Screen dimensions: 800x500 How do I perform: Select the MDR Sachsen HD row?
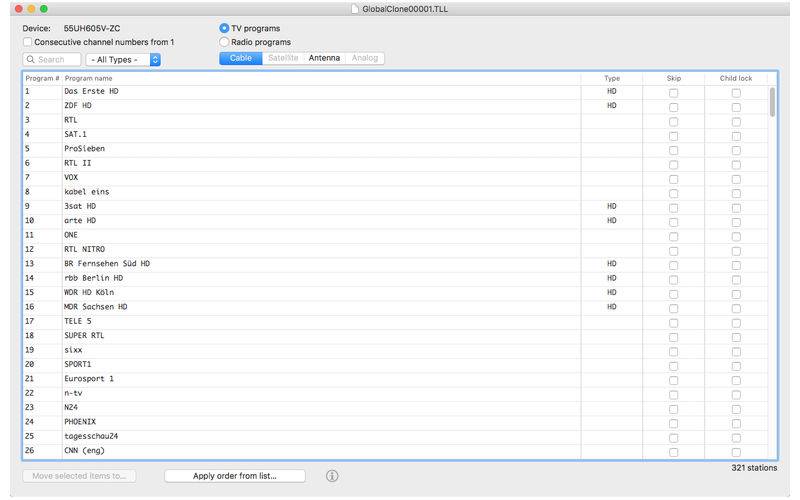(x=395, y=307)
